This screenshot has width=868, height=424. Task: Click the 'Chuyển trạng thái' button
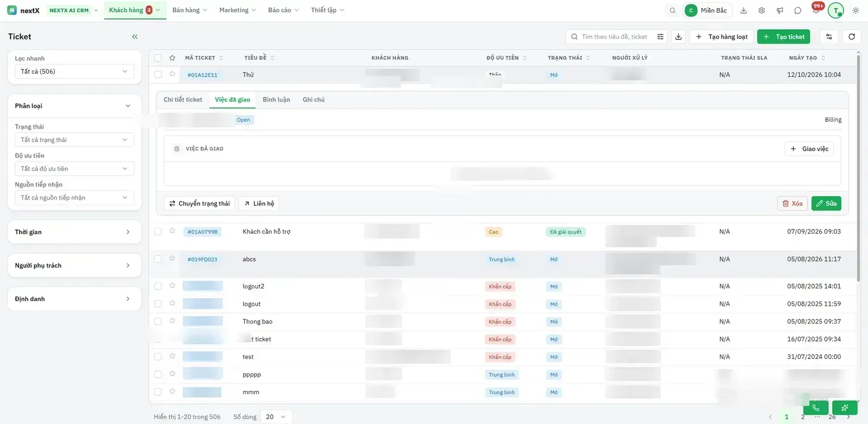coord(199,204)
